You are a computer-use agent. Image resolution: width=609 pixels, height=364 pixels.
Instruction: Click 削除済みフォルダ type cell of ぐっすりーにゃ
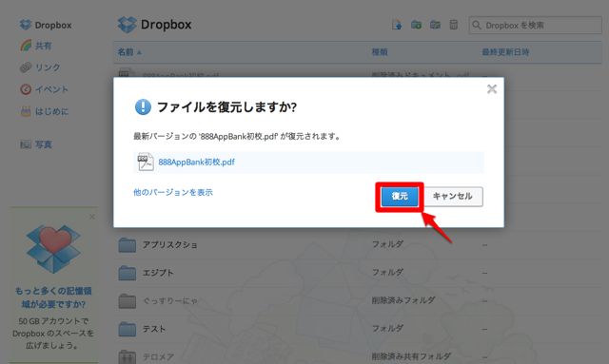(403, 300)
